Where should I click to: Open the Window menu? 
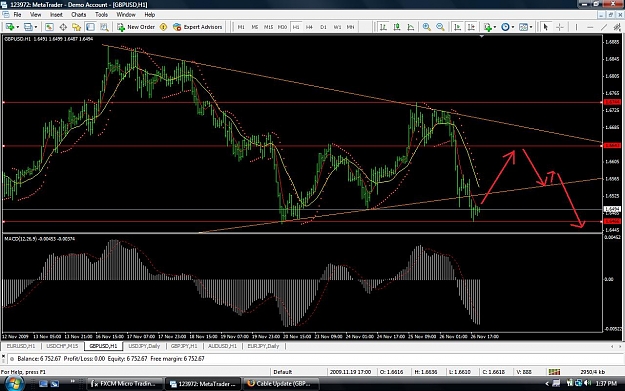click(126, 15)
